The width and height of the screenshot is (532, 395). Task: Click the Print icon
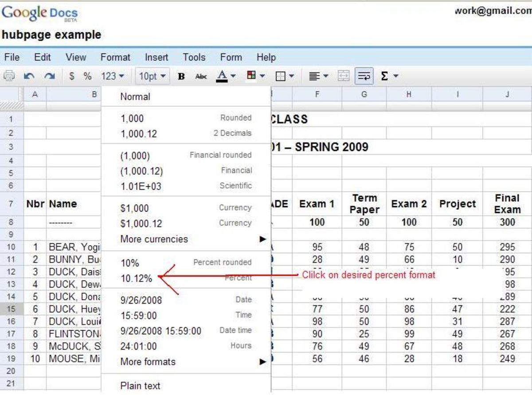pyautogui.click(x=10, y=75)
